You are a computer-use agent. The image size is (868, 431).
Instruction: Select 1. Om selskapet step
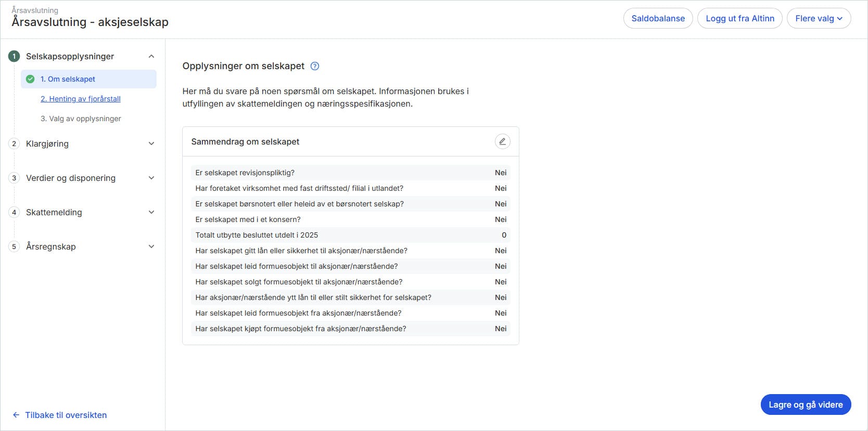(x=68, y=79)
